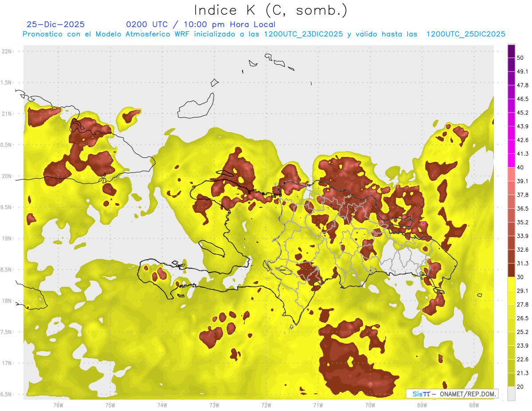This screenshot has height=411, width=532.
Task: Click the '68W' longitude label
Action: 474,405
